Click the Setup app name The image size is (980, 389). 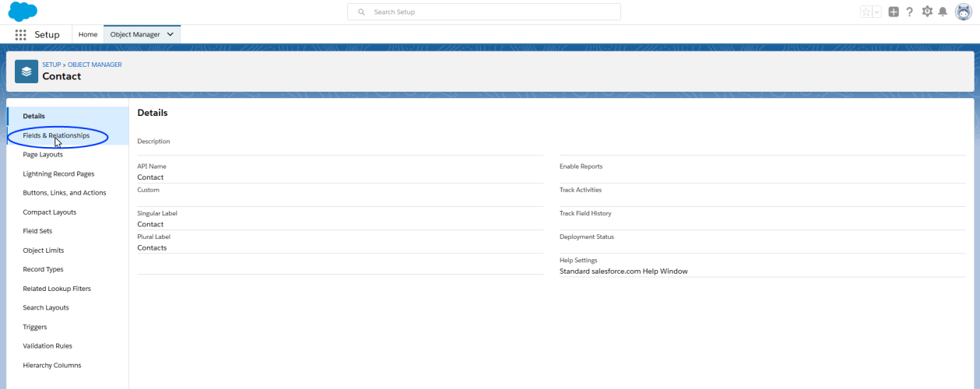point(47,35)
